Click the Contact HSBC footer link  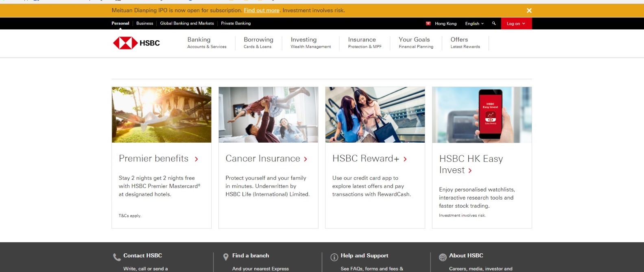[x=143, y=255]
